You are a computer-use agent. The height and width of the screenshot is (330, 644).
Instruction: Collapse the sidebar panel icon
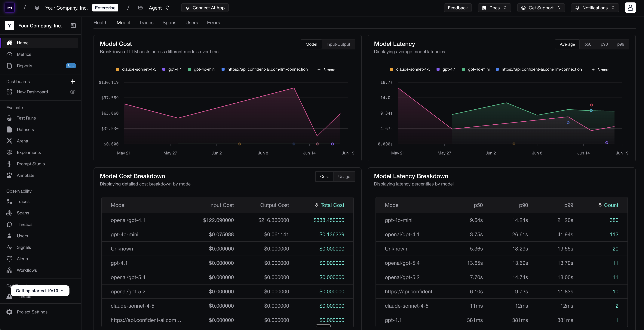[73, 26]
